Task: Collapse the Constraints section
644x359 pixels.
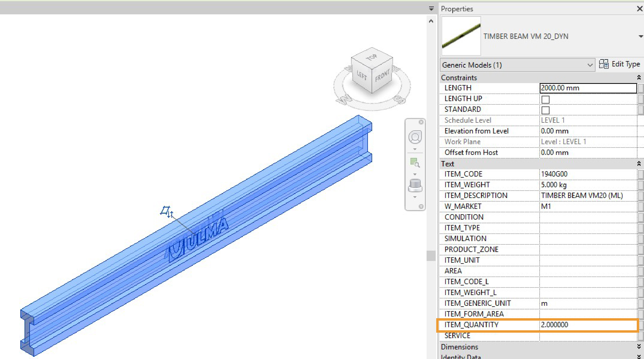Action: coord(639,78)
